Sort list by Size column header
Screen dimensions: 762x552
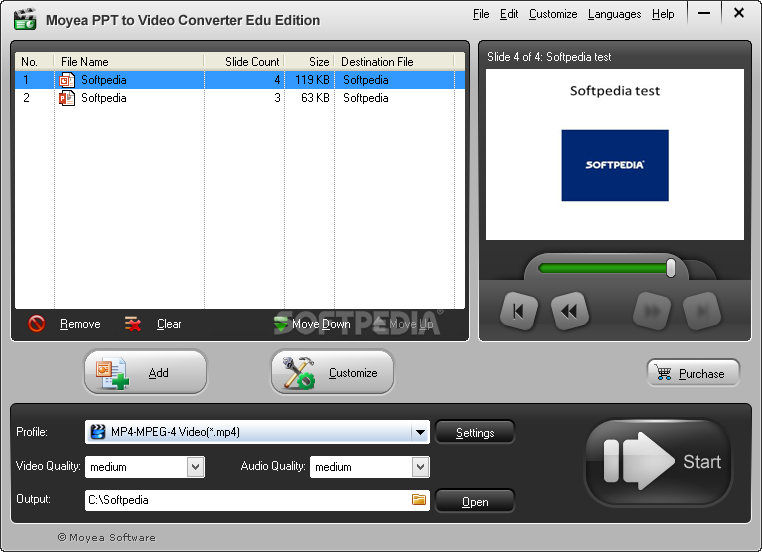[x=309, y=62]
